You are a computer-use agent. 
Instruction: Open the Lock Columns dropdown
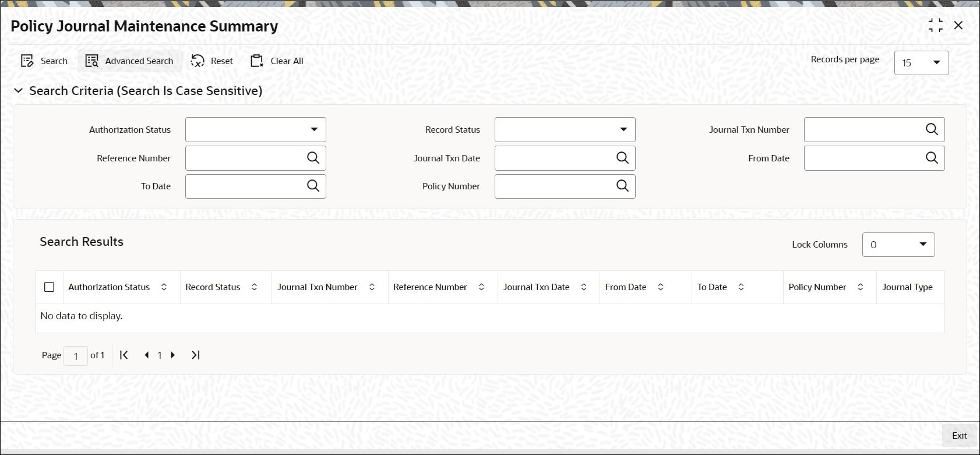(898, 245)
